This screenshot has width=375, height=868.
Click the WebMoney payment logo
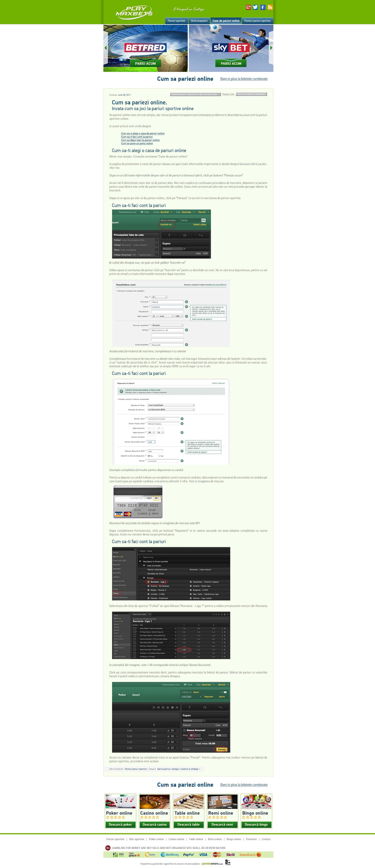click(170, 855)
